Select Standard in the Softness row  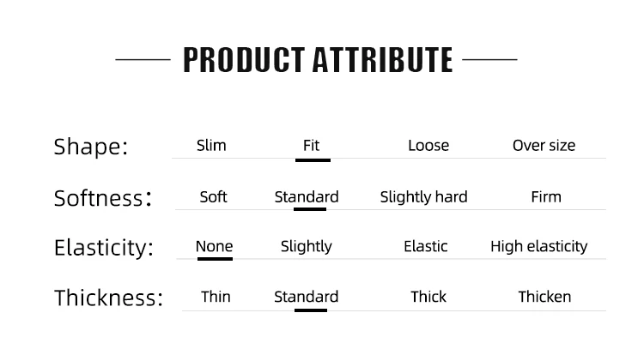click(x=307, y=197)
